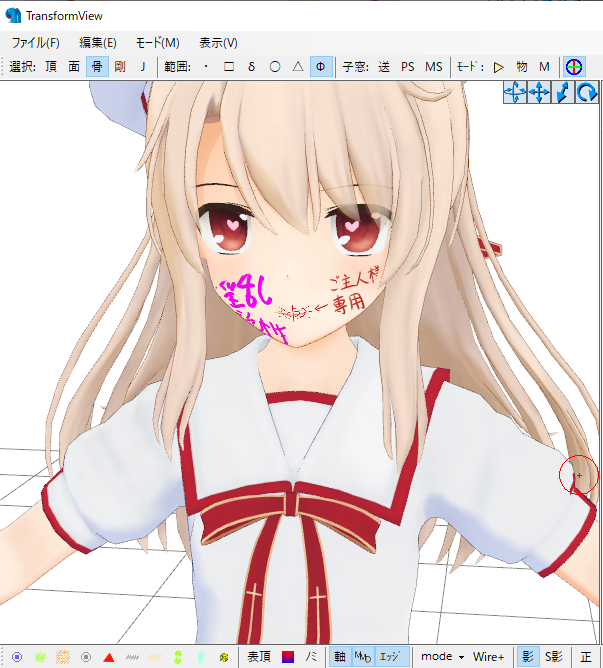This screenshot has height=668, width=603.
Task: Toggle orange hatched display icon
Action: [x=63, y=657]
